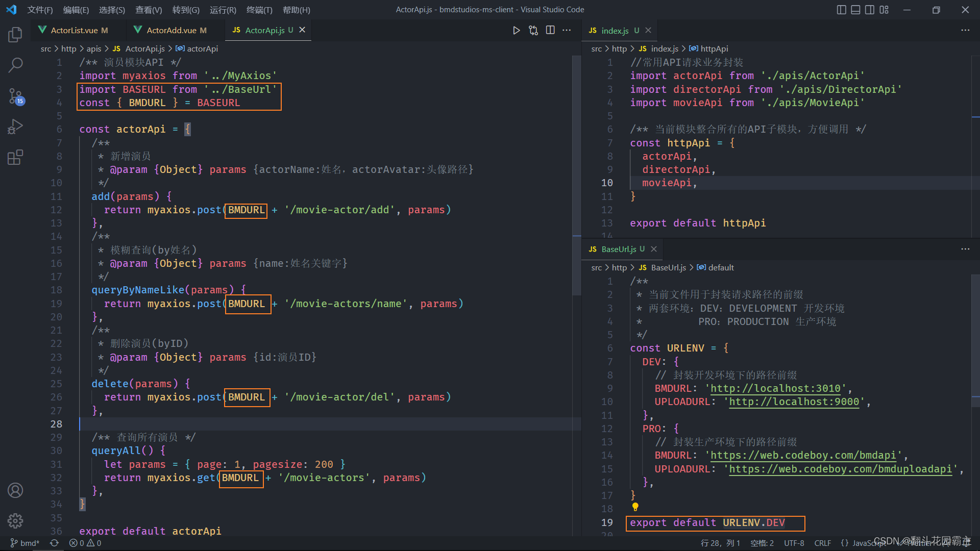
Task: Expand 'httpApi' symbol breadcrumb in index.js
Action: click(x=708, y=48)
